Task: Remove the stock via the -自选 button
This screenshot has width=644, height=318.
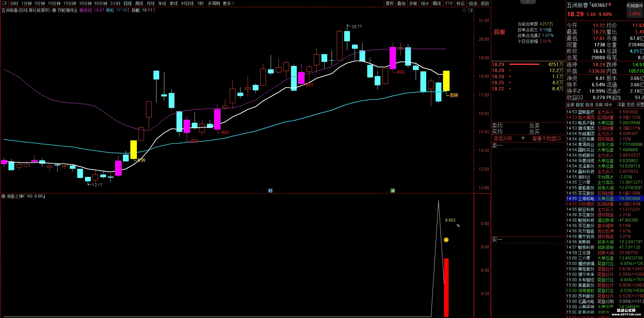Action: pos(473,3)
